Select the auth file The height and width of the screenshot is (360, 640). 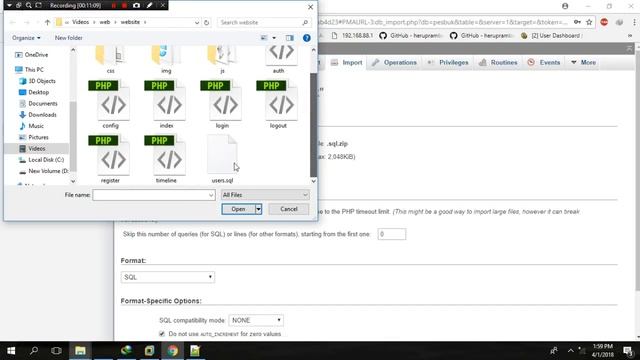pos(279,59)
